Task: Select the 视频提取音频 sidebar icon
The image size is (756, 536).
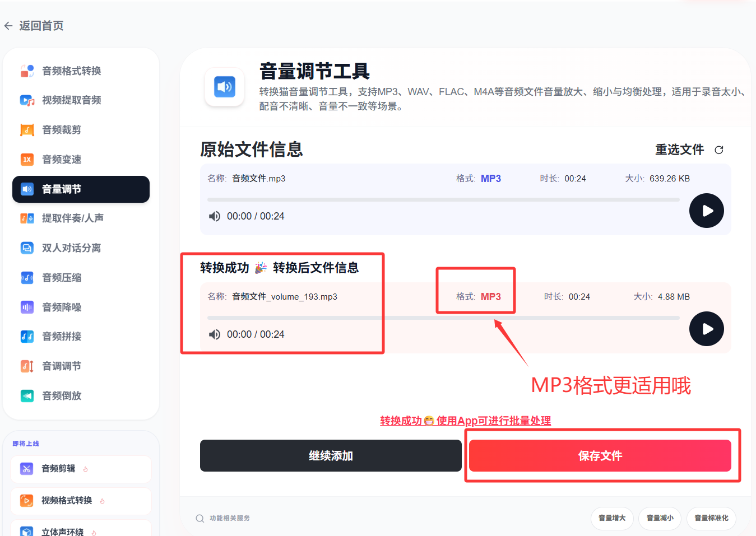Action: pyautogui.click(x=27, y=100)
